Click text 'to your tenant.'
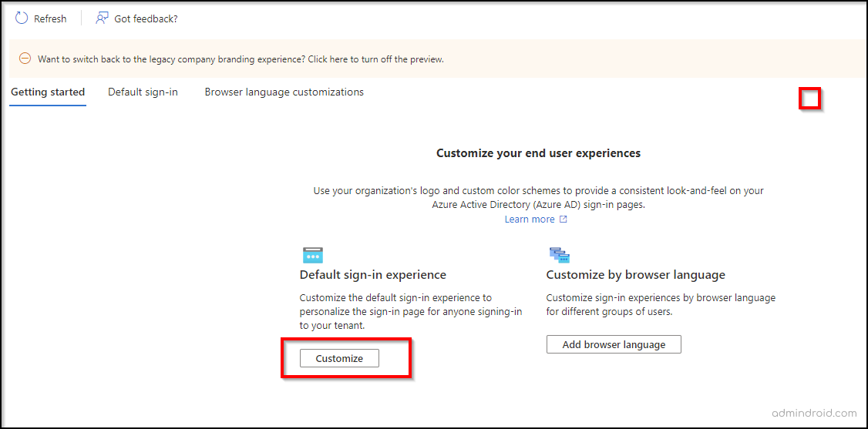 (332, 326)
